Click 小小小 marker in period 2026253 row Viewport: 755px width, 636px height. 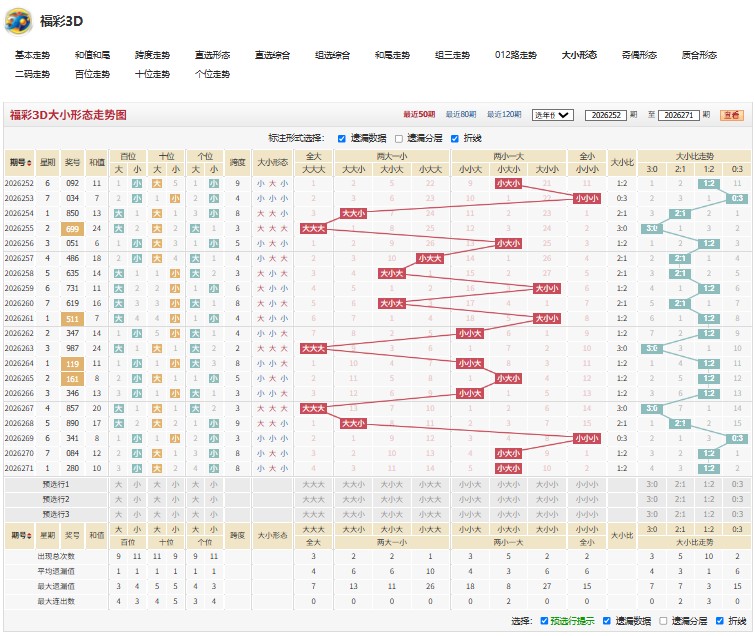pos(587,198)
